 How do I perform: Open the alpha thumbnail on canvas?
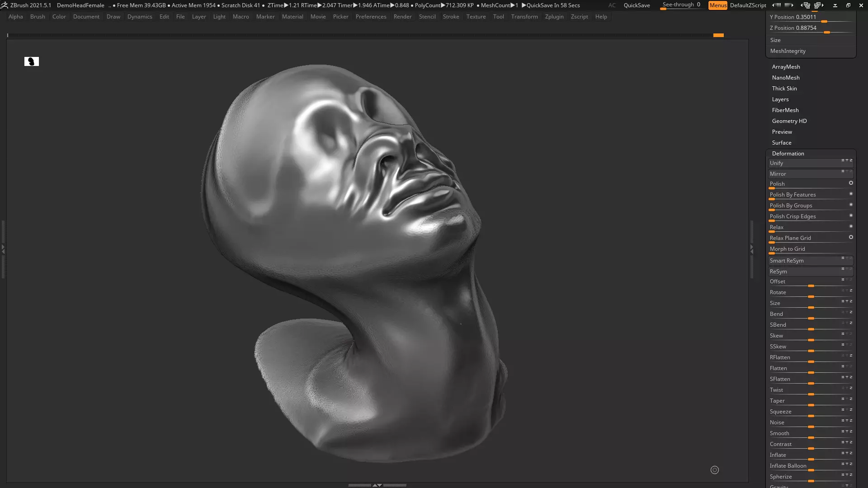pyautogui.click(x=32, y=61)
